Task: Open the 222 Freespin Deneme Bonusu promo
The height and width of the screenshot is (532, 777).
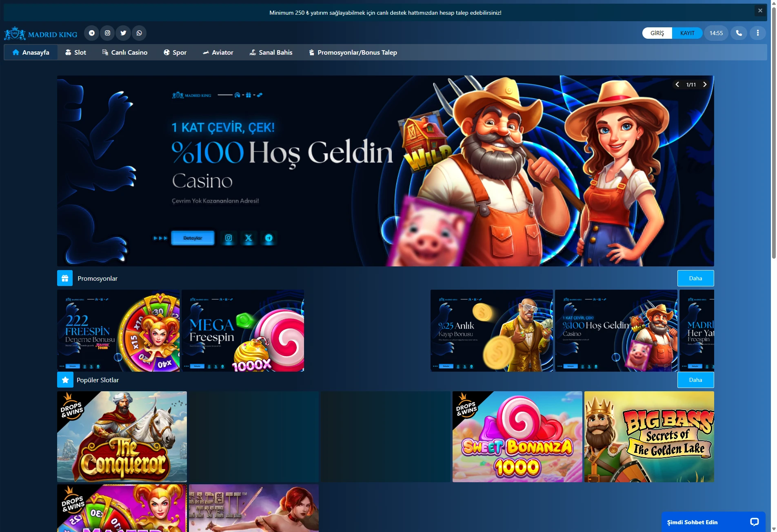Action: [x=118, y=330]
